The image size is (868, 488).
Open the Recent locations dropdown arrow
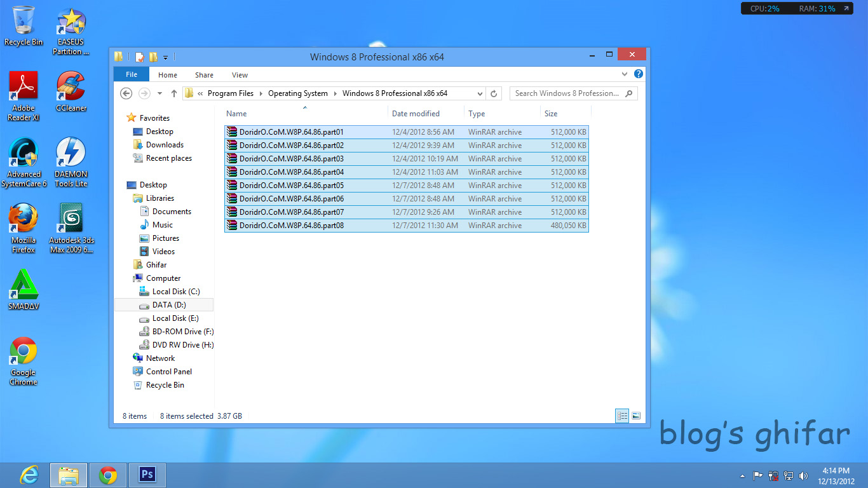coord(159,93)
